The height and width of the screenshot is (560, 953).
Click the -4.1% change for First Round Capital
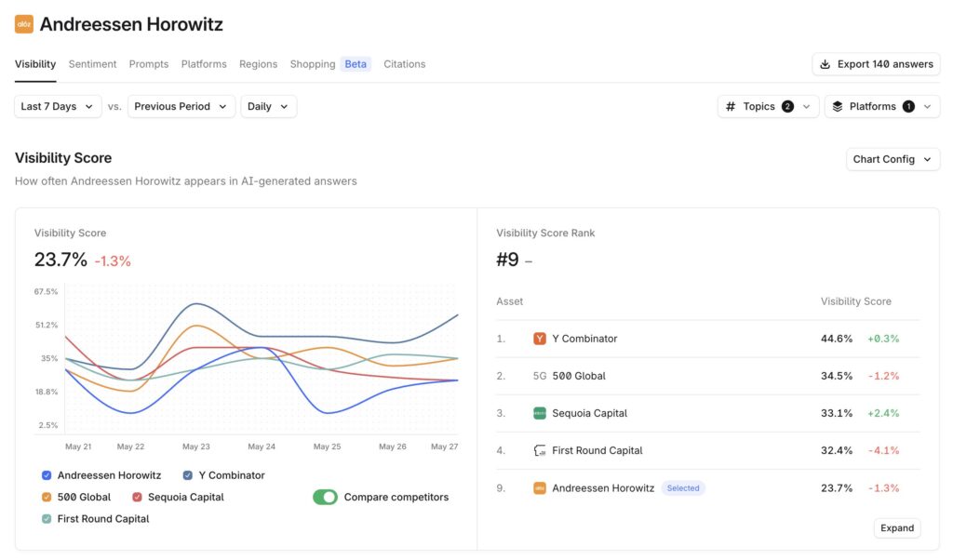coord(884,450)
